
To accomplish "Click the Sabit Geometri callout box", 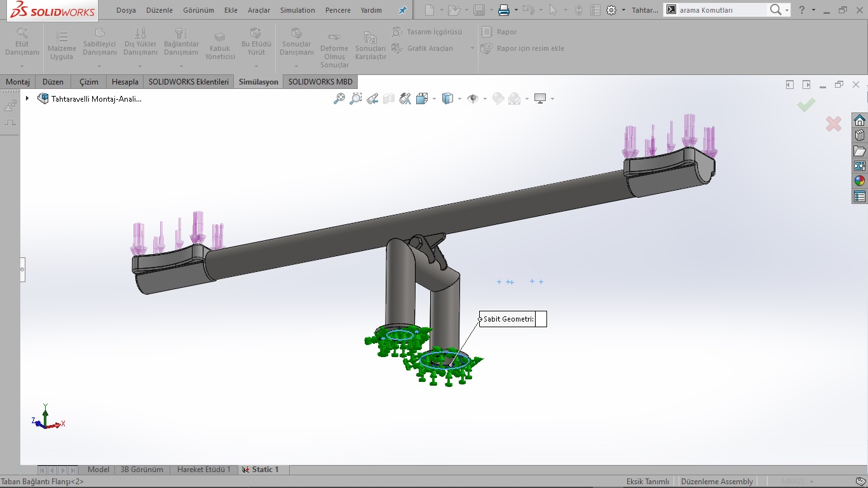I will 513,319.
